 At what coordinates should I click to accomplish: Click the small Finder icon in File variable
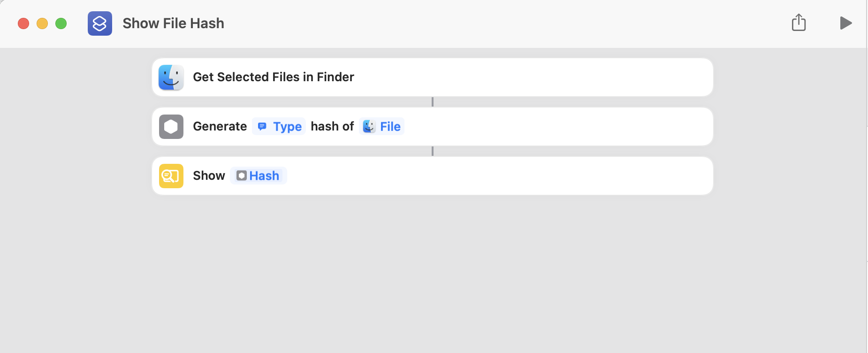click(369, 126)
